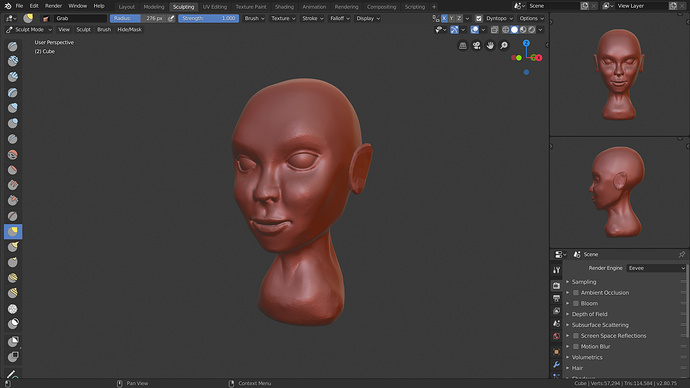Select the Snake Hook brush
Image resolution: width=690 pixels, height=388 pixels.
point(13,247)
